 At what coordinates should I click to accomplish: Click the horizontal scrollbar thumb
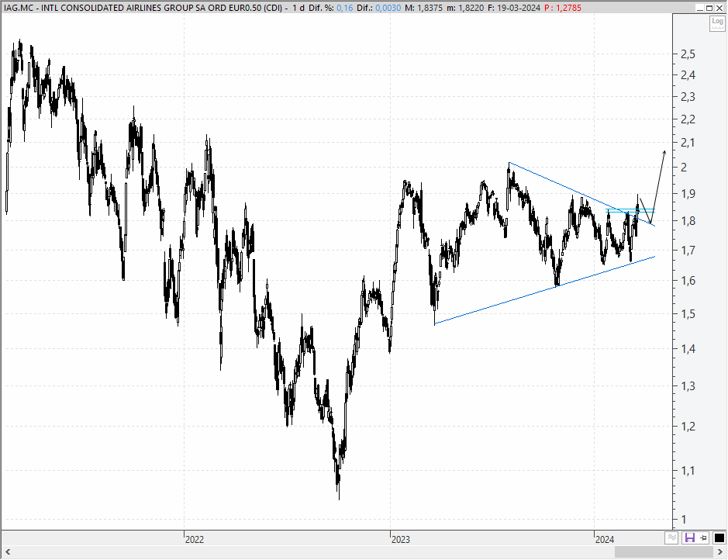pos(664,552)
